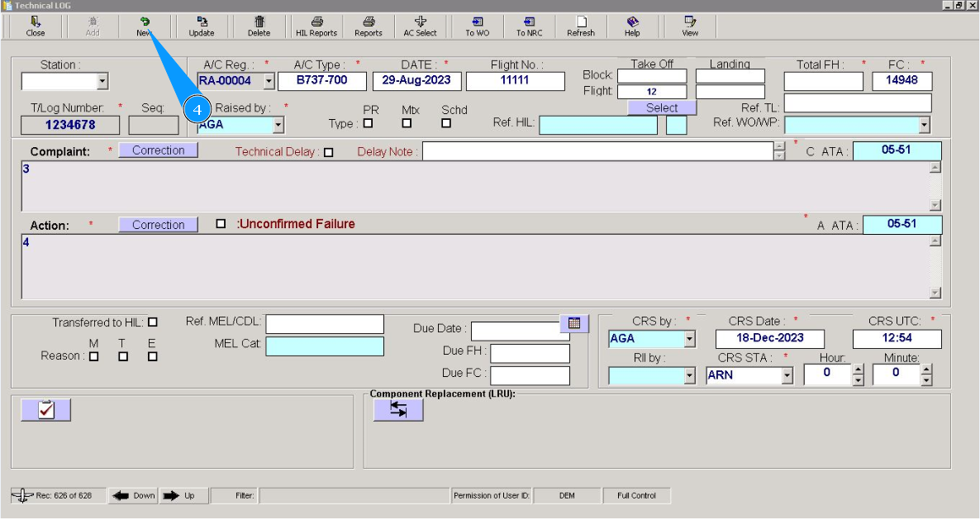
Task: Click the Ref. MEL/CDL input field
Action: point(325,324)
